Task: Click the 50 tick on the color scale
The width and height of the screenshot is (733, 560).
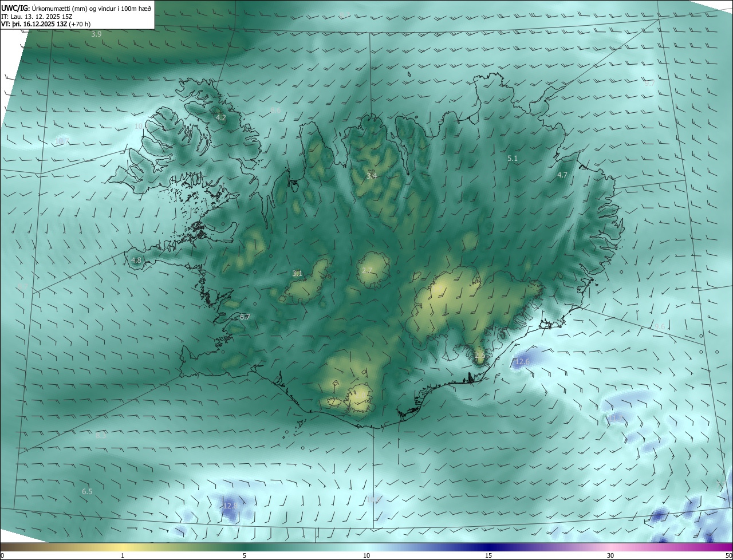Action: (x=728, y=555)
